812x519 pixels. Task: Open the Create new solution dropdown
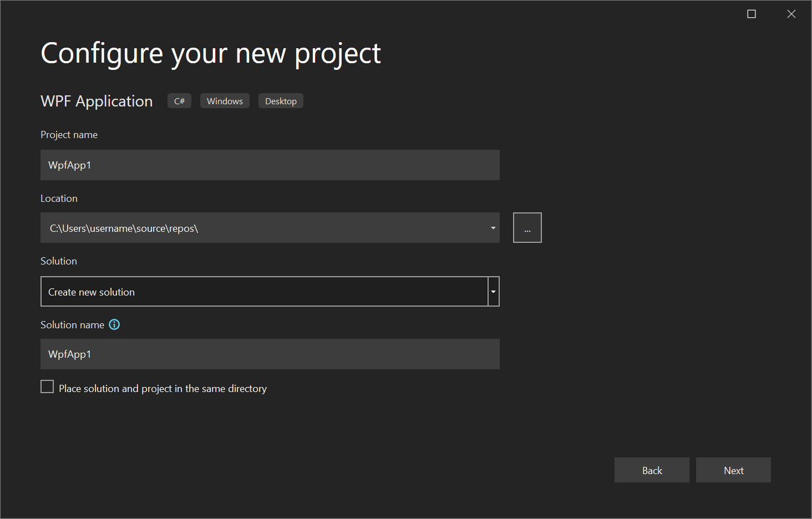point(493,291)
